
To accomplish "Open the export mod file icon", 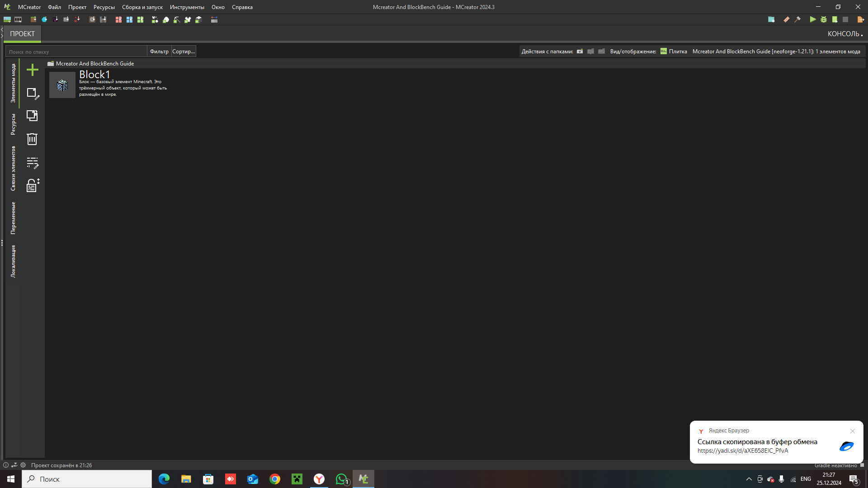I will coord(860,19).
